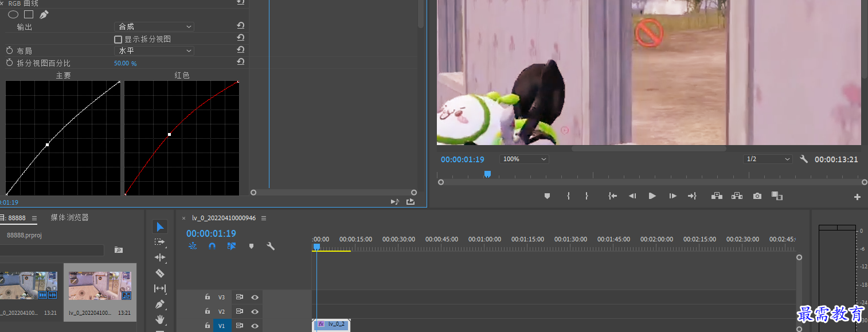This screenshot has height=332, width=868.
Task: Toggle timeline snapping magnet
Action: click(212, 246)
